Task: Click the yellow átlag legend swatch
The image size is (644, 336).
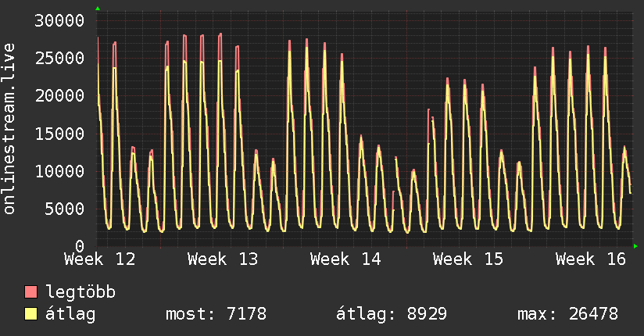Action: tap(30, 314)
